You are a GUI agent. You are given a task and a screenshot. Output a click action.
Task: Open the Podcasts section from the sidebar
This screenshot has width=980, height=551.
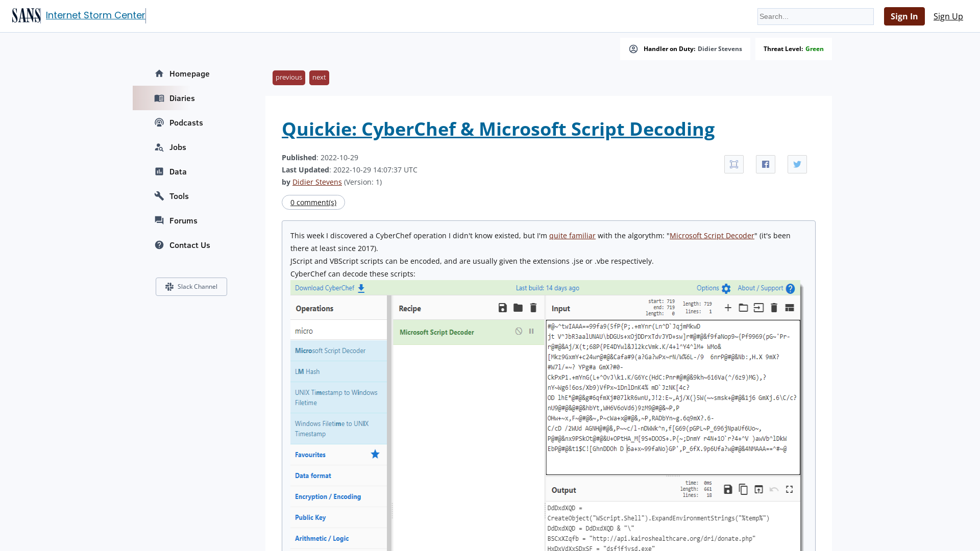(x=185, y=122)
